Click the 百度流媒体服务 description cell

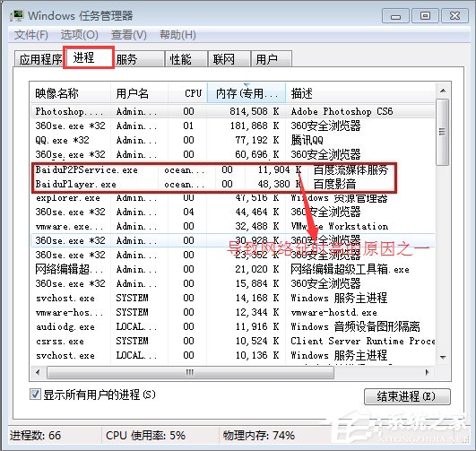pos(351,169)
